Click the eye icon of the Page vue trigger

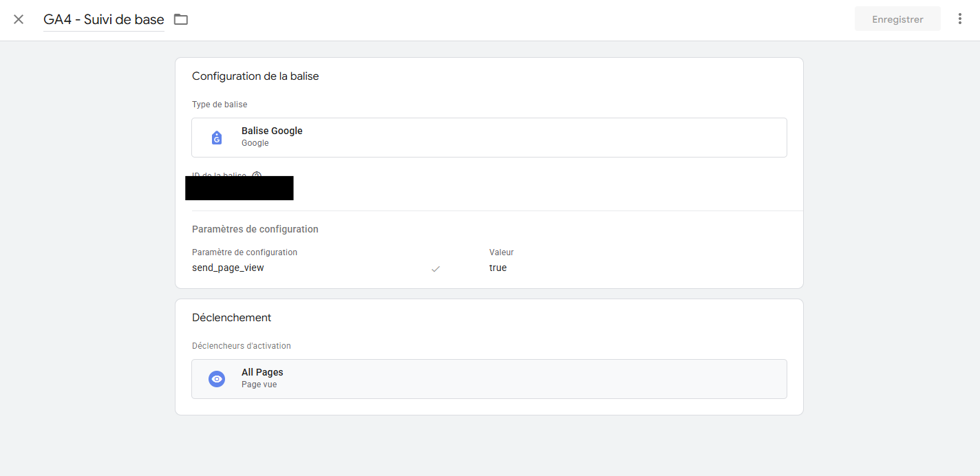pyautogui.click(x=217, y=379)
